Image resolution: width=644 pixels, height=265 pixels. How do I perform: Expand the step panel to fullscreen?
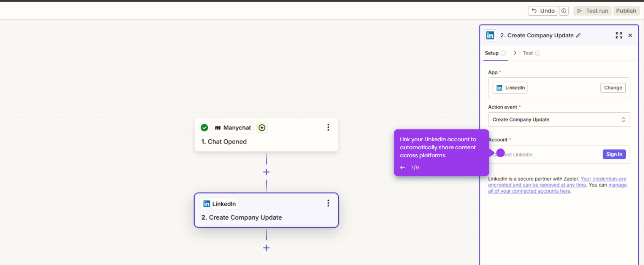[619, 35]
